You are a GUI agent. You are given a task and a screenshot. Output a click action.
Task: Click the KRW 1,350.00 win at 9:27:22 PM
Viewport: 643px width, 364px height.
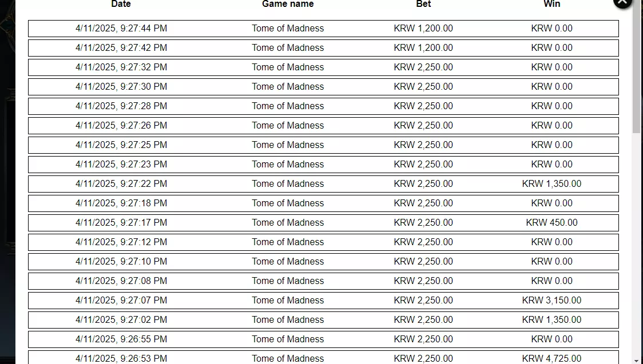(551, 184)
